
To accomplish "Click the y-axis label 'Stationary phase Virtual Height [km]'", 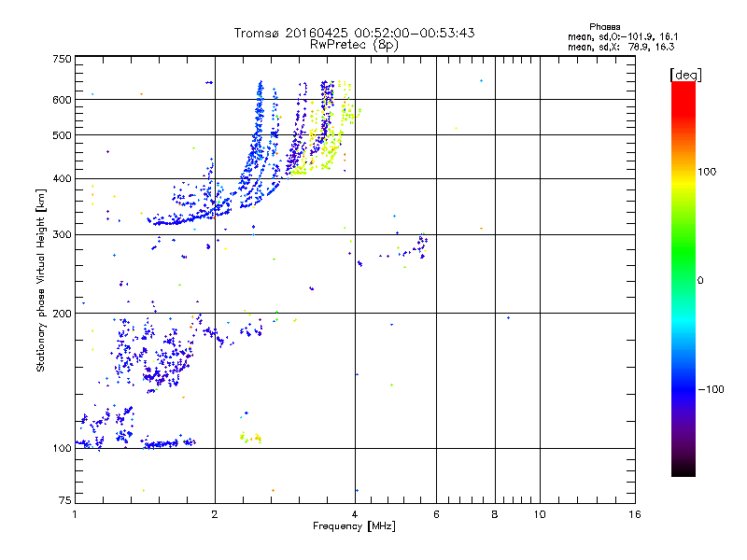I will click(x=41, y=280).
